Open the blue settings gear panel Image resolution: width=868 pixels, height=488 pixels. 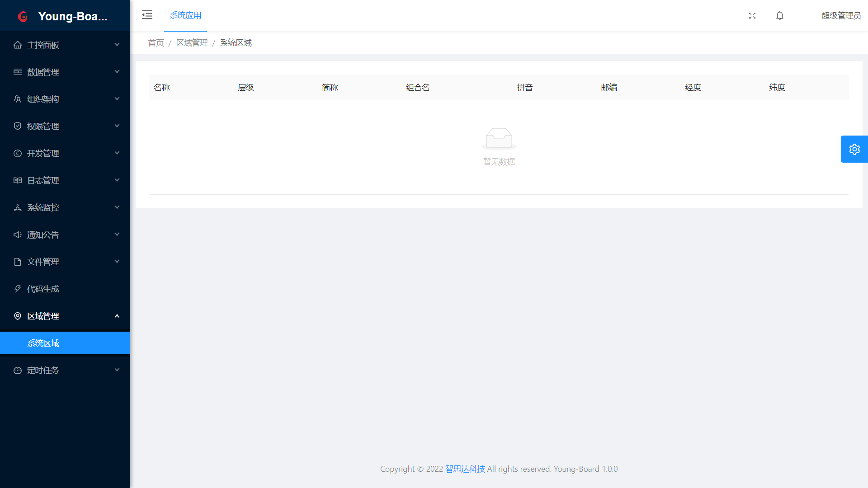pos(854,149)
